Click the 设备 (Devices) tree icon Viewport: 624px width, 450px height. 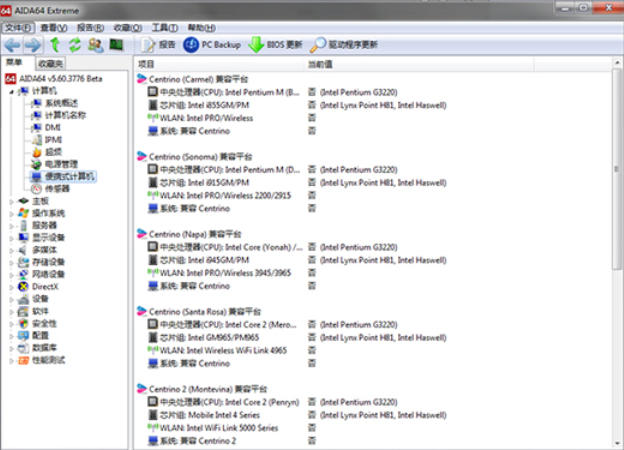point(23,299)
